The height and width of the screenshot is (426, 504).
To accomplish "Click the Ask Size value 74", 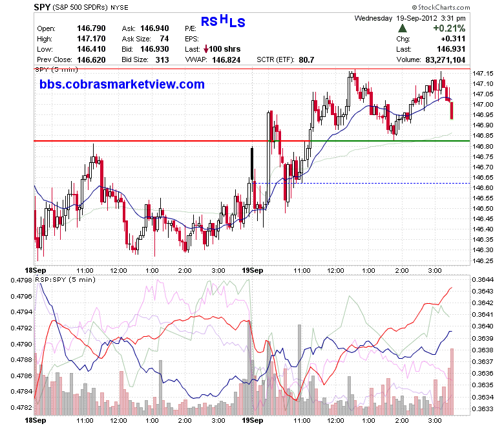I will 164,39.
